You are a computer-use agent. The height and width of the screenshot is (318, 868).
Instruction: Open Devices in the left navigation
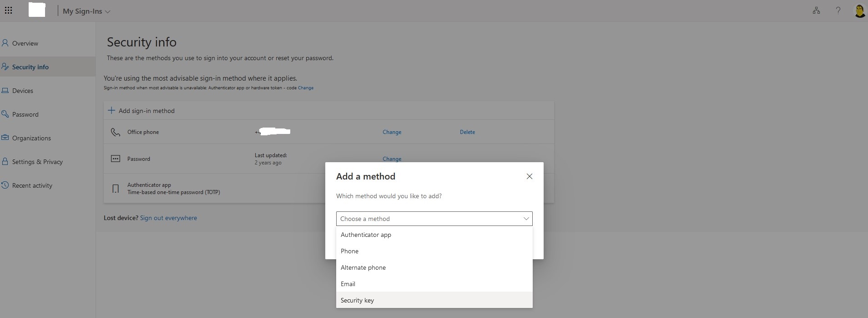(x=23, y=91)
